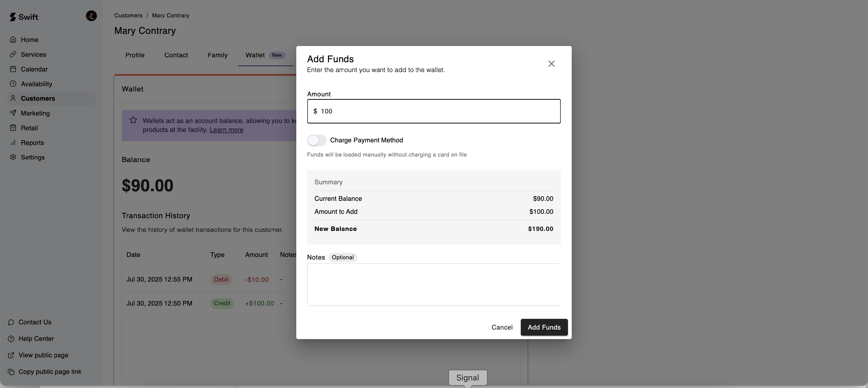
Task: Click the Help Center question icon
Action: click(x=11, y=339)
